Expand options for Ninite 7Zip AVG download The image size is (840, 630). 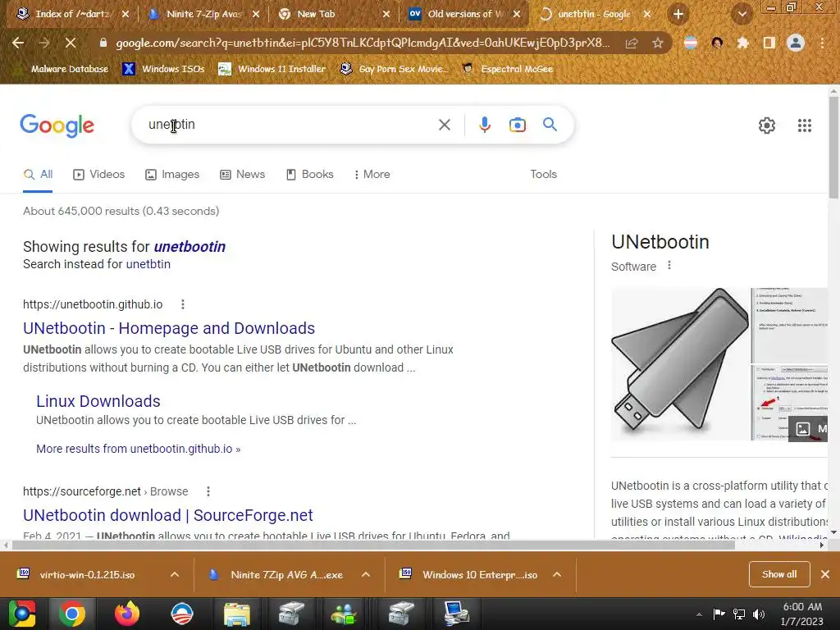(366, 574)
